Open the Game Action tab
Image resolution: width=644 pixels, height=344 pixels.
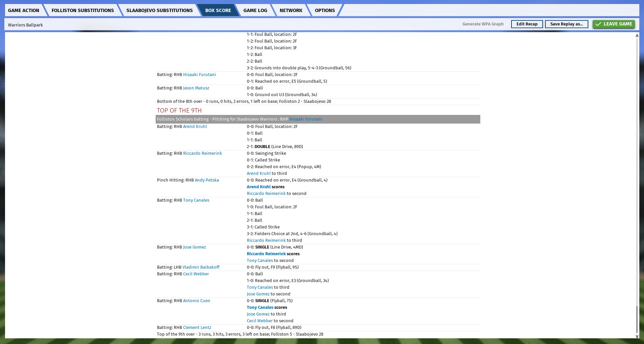23,10
